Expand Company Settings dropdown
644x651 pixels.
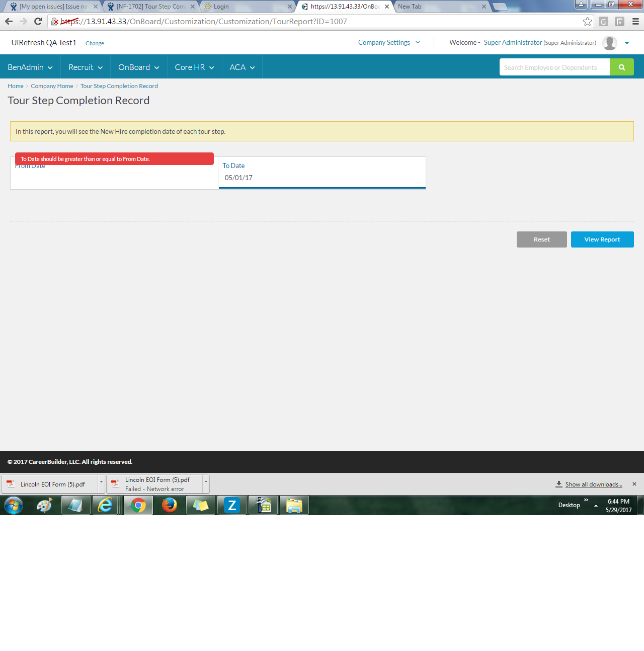coord(389,43)
